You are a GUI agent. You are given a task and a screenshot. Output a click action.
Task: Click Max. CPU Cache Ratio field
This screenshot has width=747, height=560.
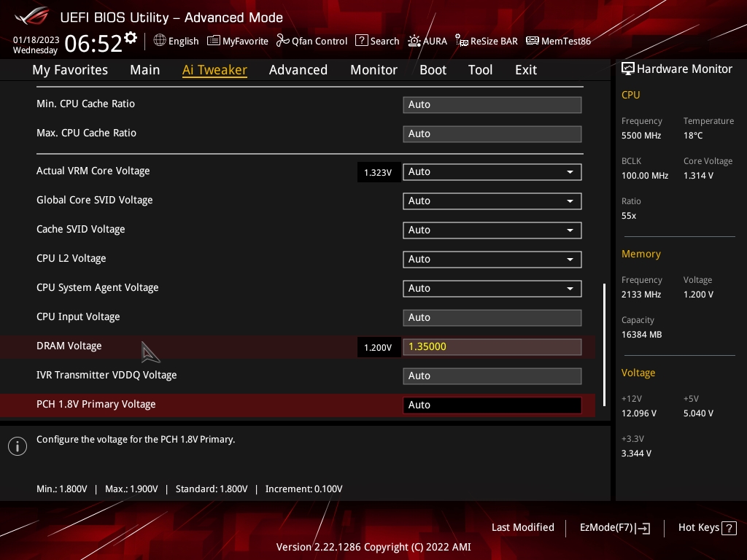[492, 134]
